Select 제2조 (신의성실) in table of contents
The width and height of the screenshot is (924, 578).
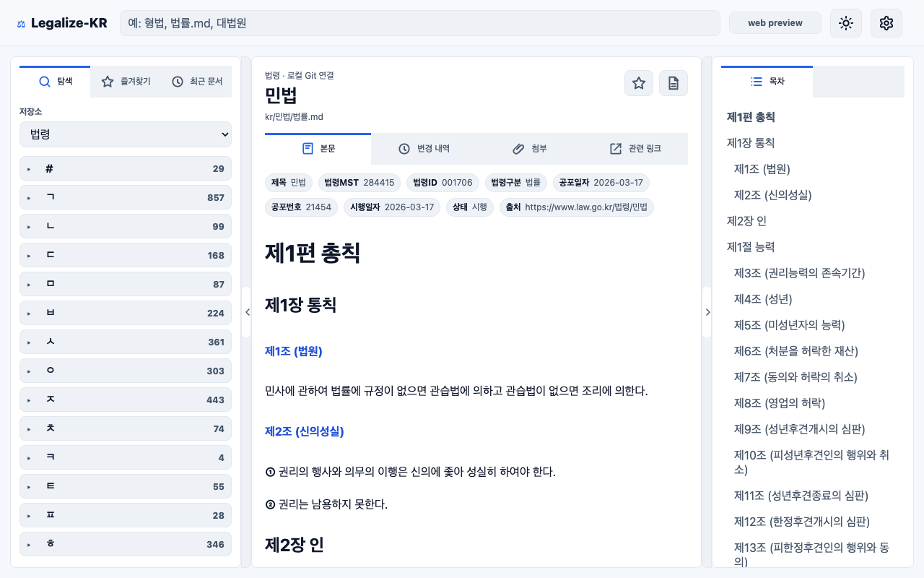[772, 195]
